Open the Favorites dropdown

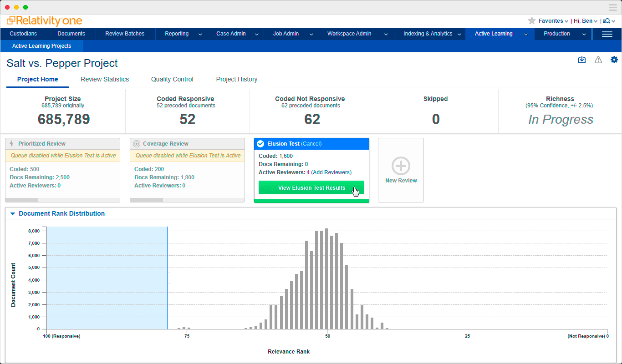pos(553,21)
